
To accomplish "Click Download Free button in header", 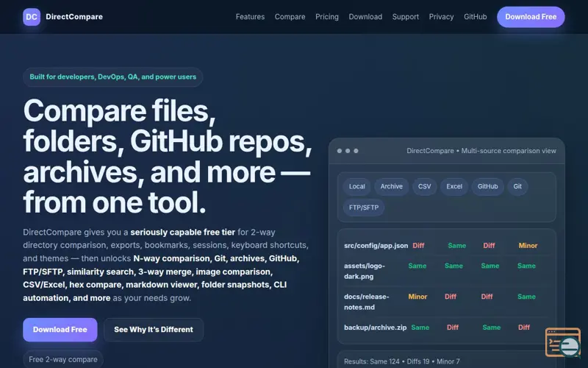I will tap(531, 17).
